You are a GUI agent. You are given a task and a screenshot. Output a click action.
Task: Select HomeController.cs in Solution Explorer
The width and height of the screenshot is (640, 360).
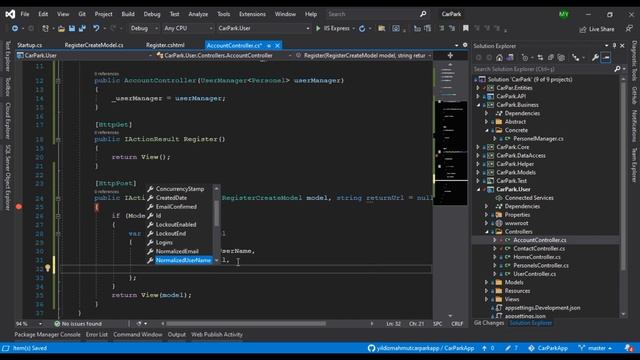tap(537, 257)
